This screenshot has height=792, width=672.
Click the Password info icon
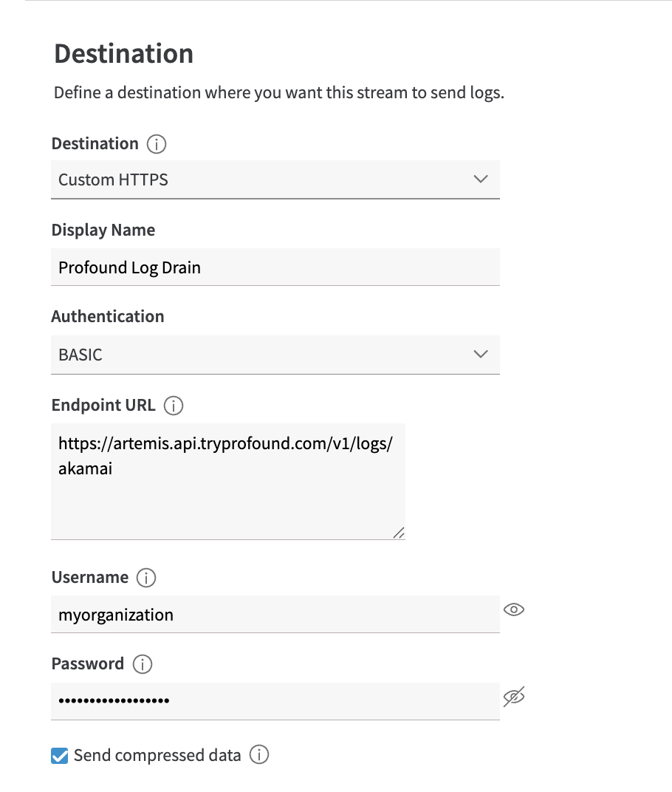click(145, 664)
